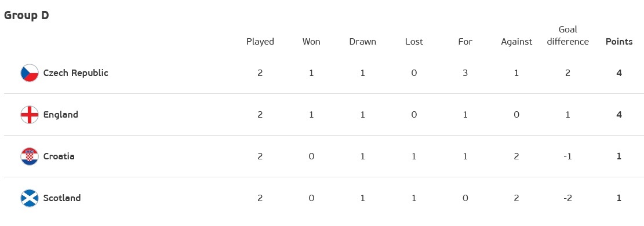Click the Lost column header

click(414, 42)
